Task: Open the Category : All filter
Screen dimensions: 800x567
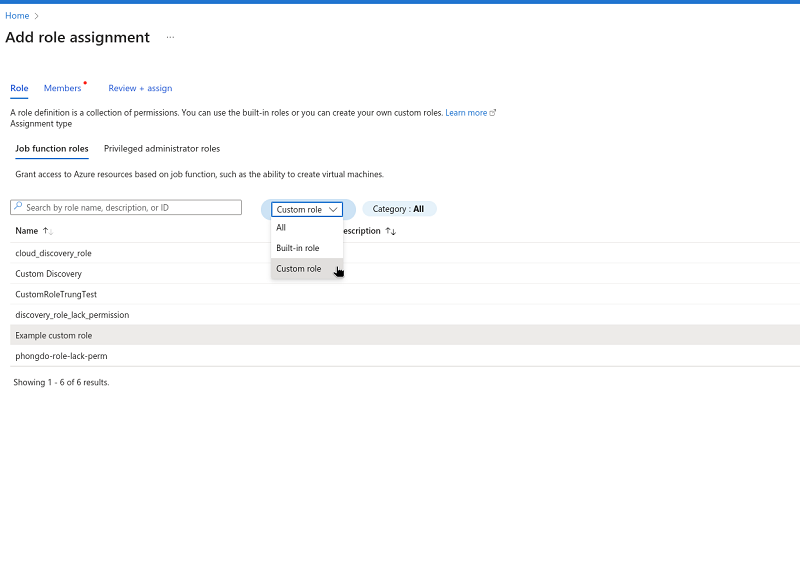Action: [x=398, y=209]
